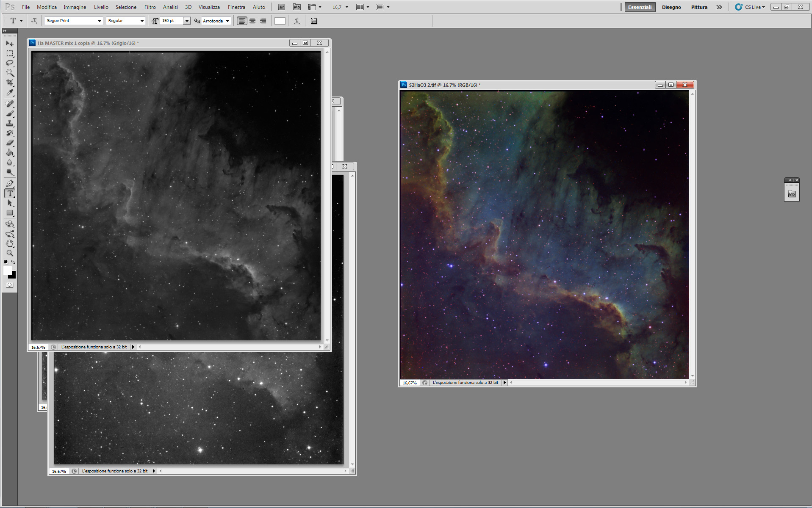Launch Mini Bridge from menu bar
The image size is (812, 508).
(297, 7)
